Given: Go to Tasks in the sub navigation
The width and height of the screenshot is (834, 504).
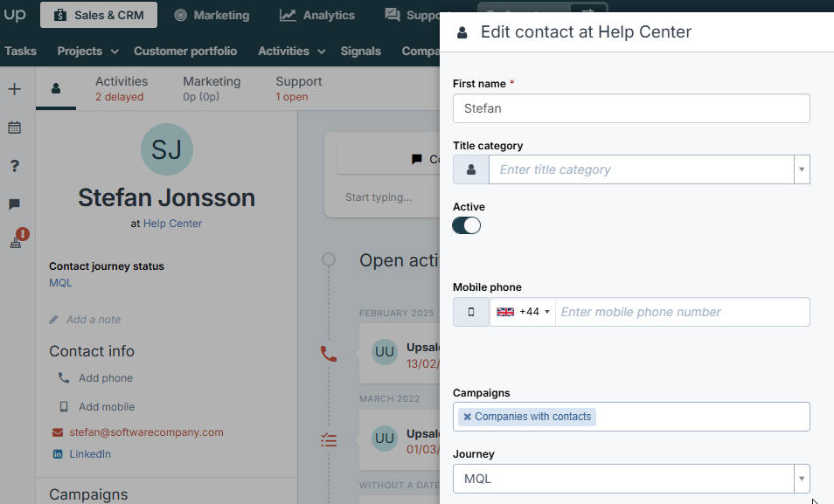Looking at the screenshot, I should tap(21, 51).
